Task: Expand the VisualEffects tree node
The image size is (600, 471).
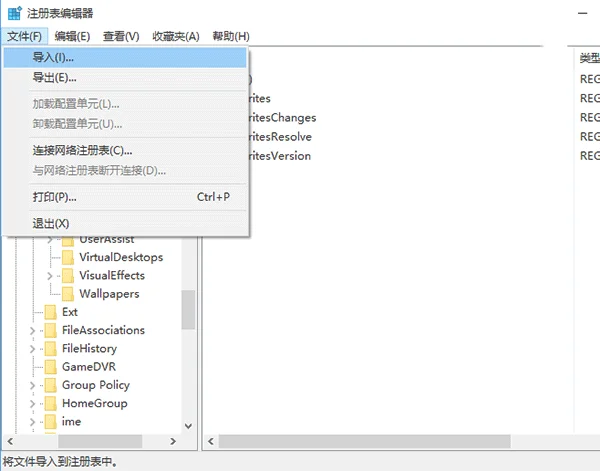Action: [x=50, y=276]
